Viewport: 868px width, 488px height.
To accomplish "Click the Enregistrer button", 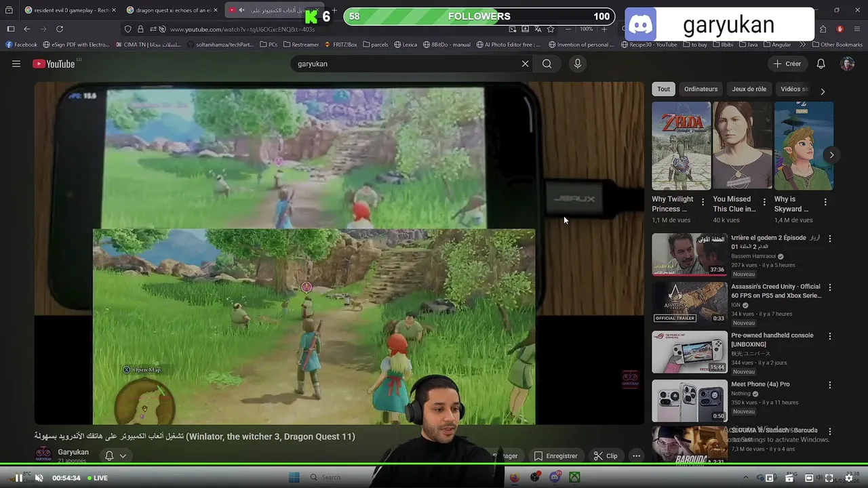I will (x=555, y=456).
